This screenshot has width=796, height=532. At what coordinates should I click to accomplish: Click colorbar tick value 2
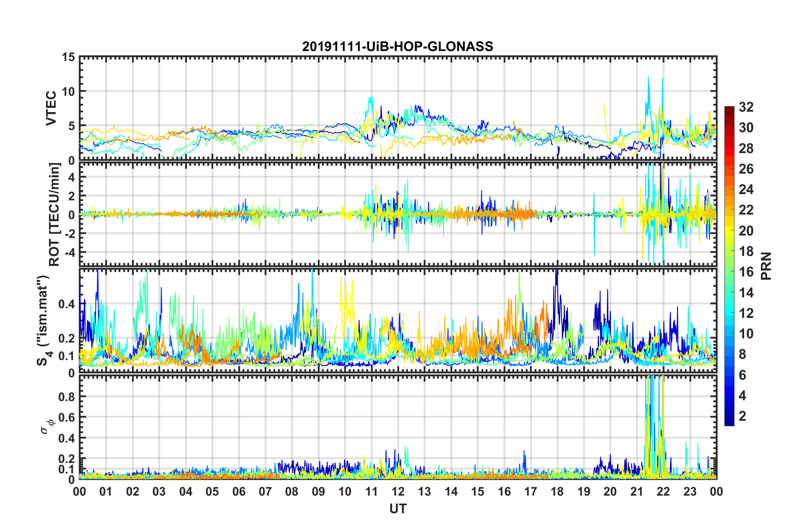pos(742,416)
